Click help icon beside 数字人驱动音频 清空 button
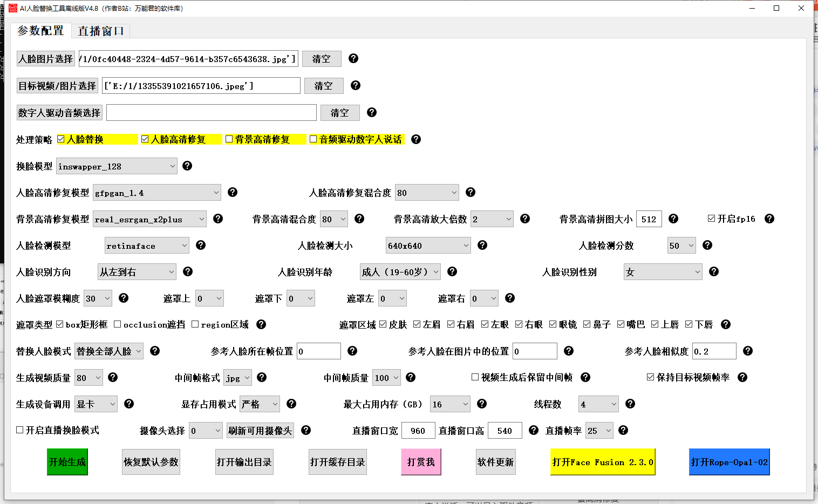Screen dimensions: 818x504 [372, 112]
